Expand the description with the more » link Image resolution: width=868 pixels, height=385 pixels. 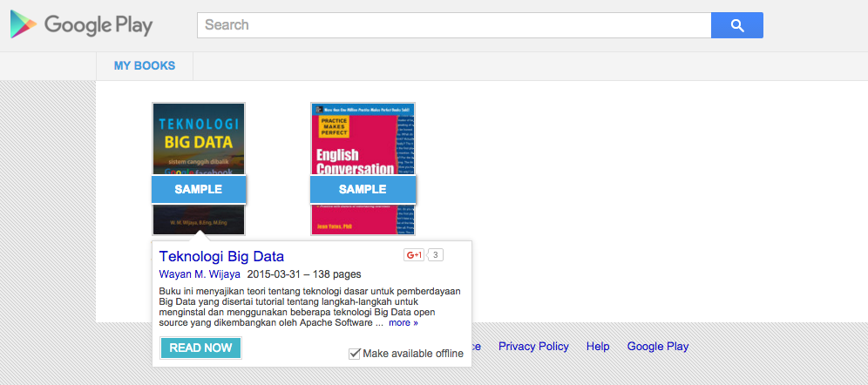(403, 322)
